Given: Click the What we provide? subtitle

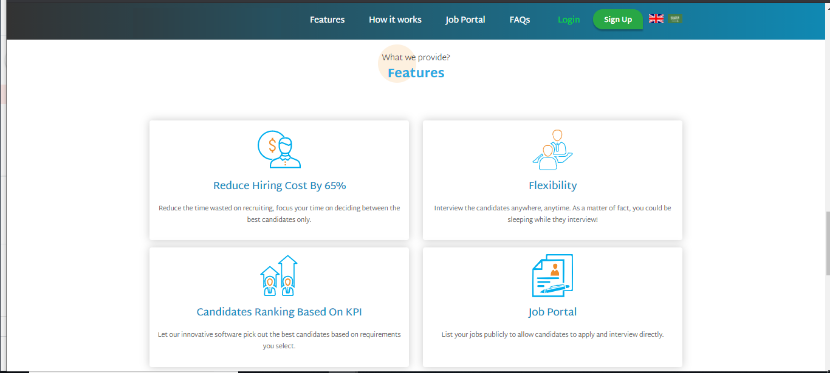Looking at the screenshot, I should [416, 57].
